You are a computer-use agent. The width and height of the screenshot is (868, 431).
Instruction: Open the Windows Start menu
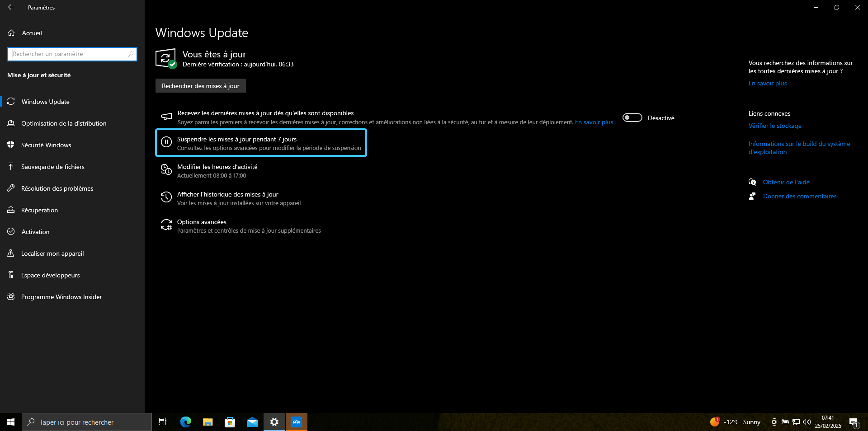pos(11,422)
